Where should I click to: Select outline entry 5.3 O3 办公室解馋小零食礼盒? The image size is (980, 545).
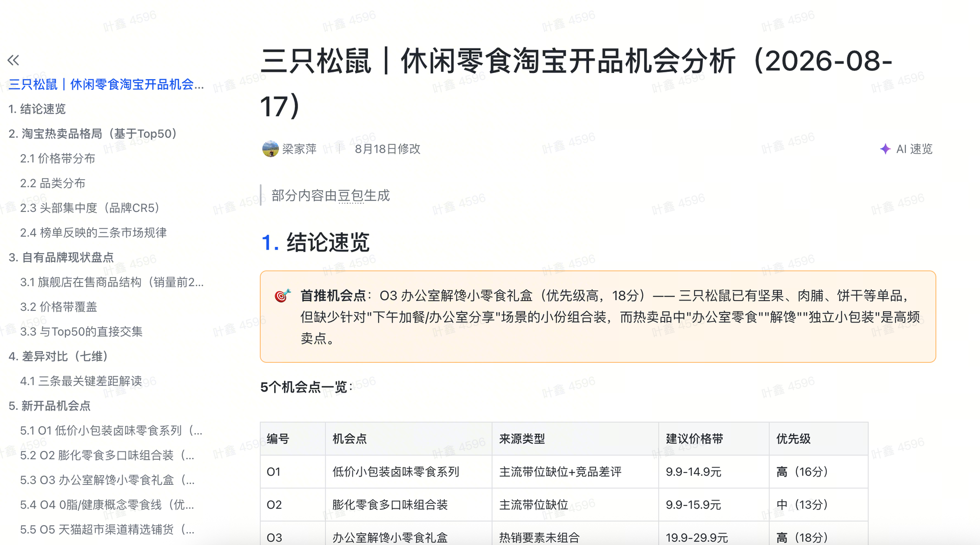coord(107,480)
